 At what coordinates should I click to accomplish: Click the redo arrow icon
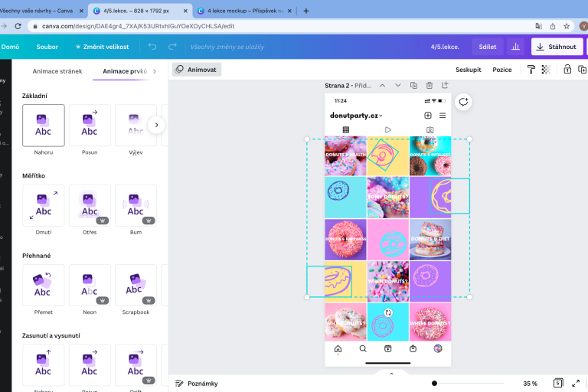click(172, 47)
